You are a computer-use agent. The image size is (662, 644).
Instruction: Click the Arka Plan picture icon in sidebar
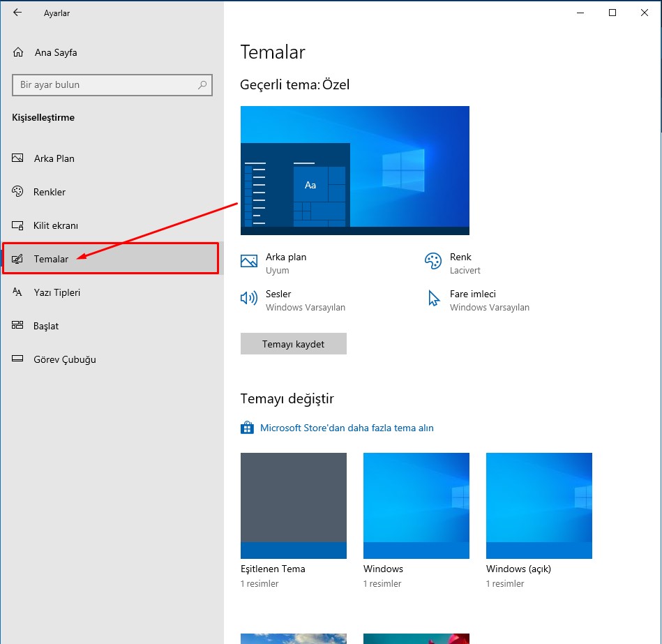click(17, 158)
